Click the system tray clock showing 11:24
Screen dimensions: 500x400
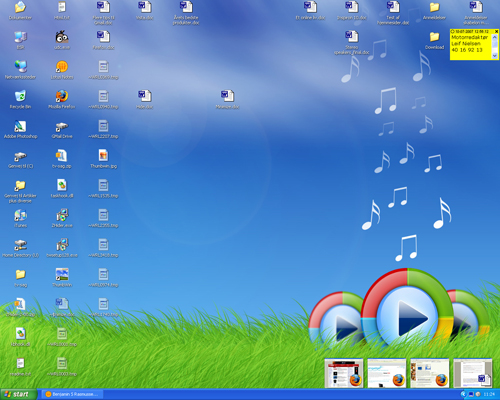coord(489,394)
